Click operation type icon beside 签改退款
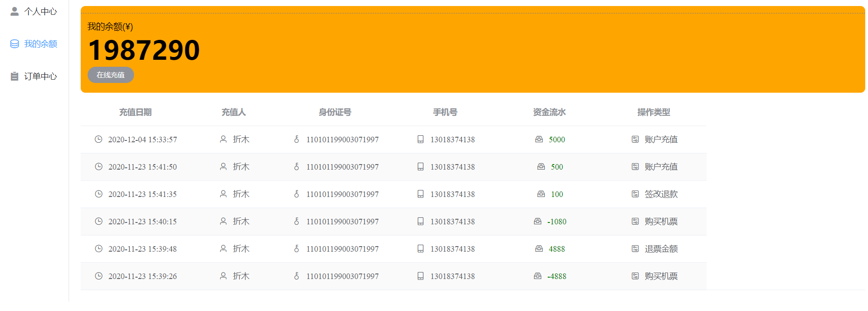 (635, 194)
